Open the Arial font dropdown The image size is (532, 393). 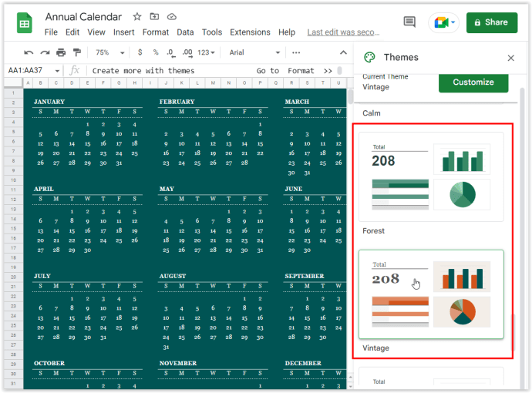(x=254, y=52)
